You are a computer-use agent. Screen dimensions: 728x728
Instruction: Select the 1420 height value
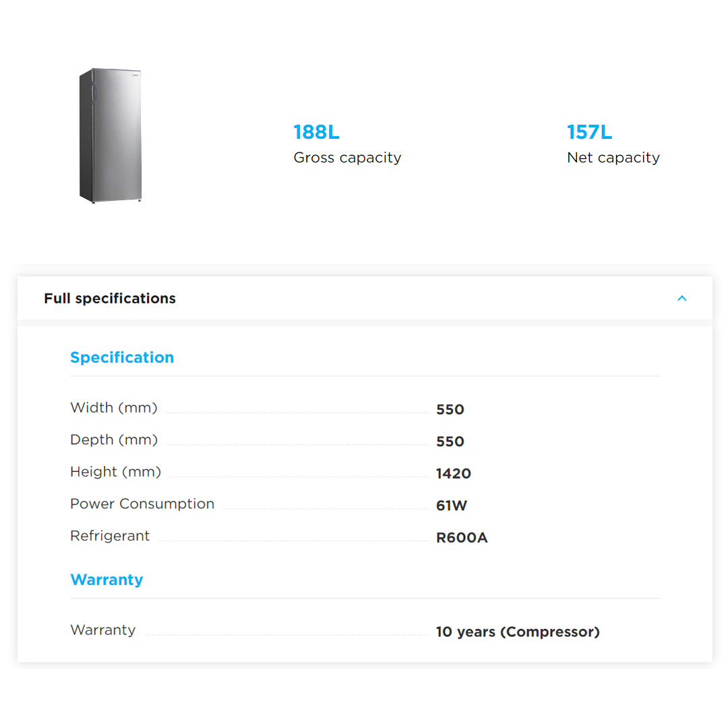(x=453, y=474)
